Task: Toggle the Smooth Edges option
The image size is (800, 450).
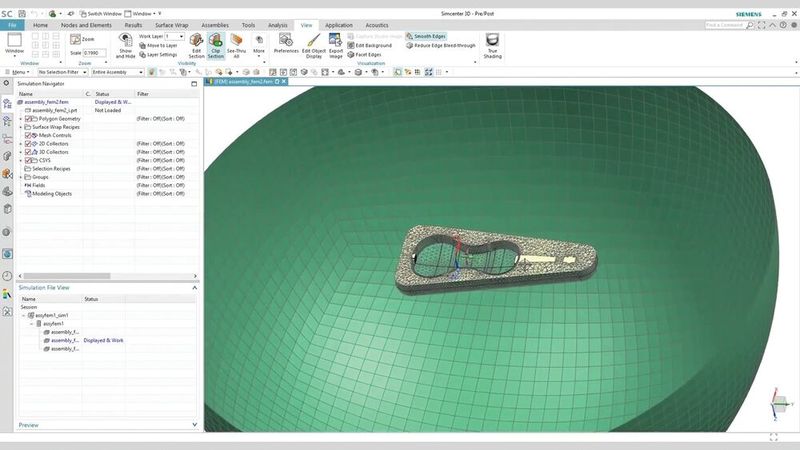Action: pos(426,36)
